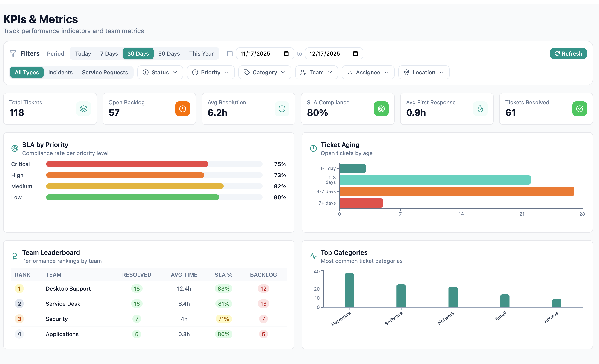Screen dimensions: 599x364
Task: Open the Status dropdown filter
Action: tap(160, 73)
